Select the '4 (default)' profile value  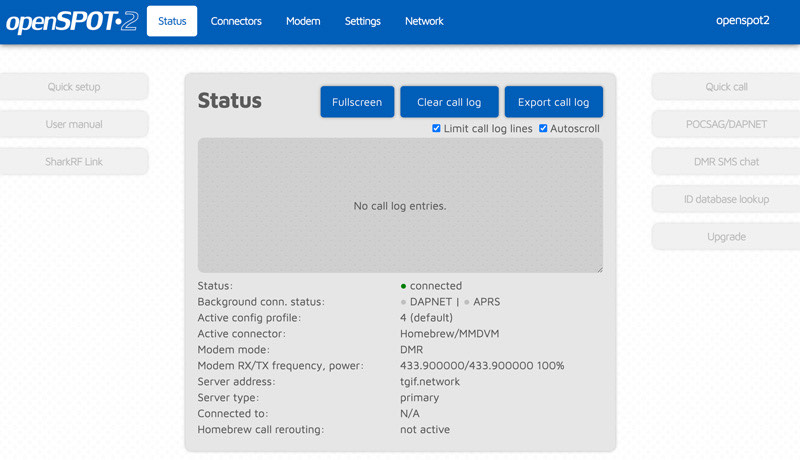coord(427,318)
